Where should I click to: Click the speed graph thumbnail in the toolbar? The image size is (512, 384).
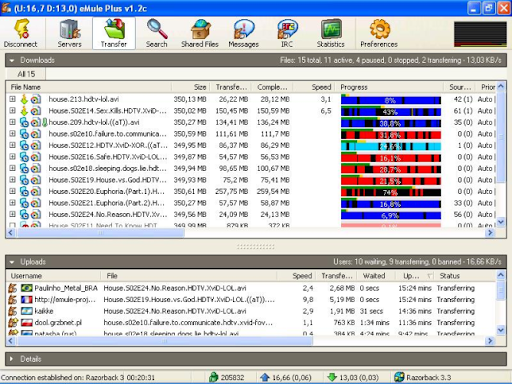(x=480, y=34)
